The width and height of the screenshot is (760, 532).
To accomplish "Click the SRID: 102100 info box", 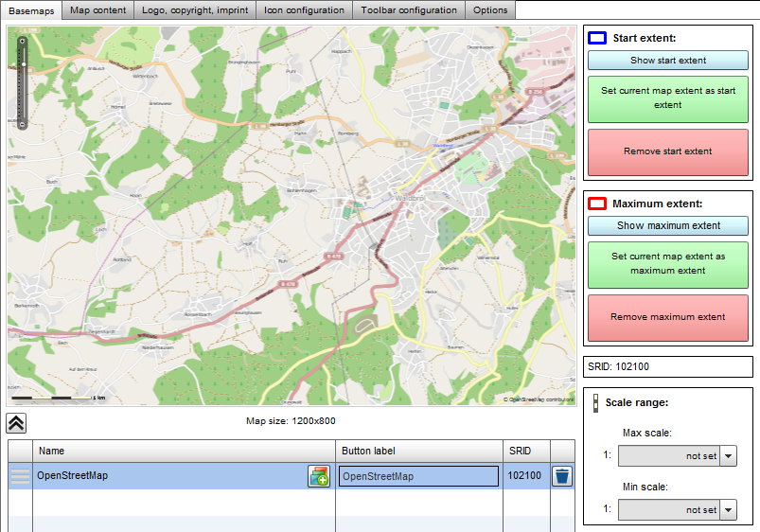I will [668, 366].
